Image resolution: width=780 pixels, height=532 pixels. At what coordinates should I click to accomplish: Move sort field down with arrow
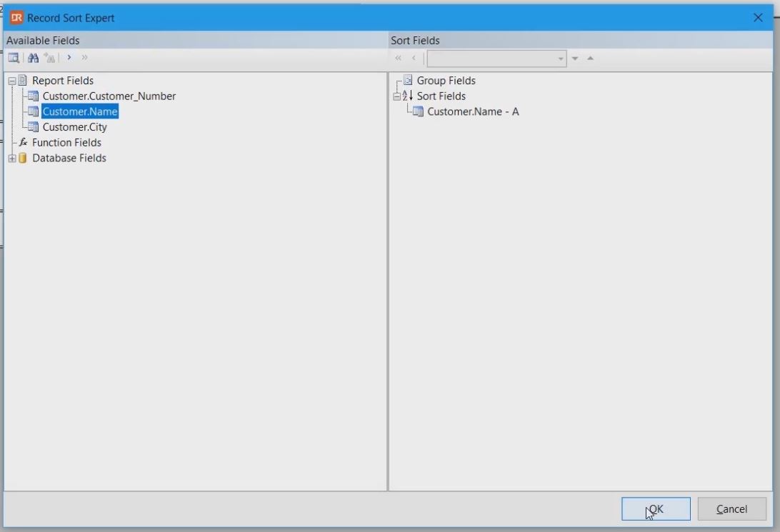[x=575, y=59]
